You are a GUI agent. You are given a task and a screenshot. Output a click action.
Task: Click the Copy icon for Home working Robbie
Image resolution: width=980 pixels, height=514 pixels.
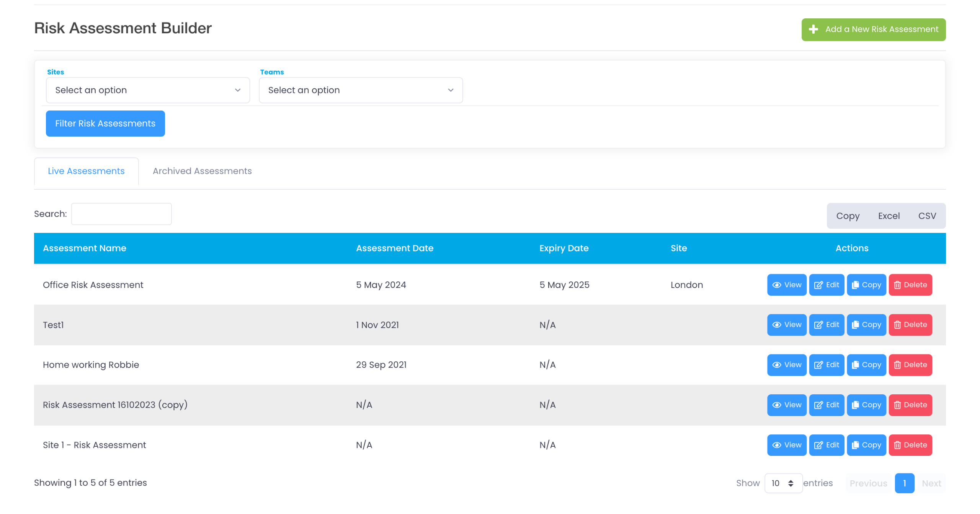point(856,365)
